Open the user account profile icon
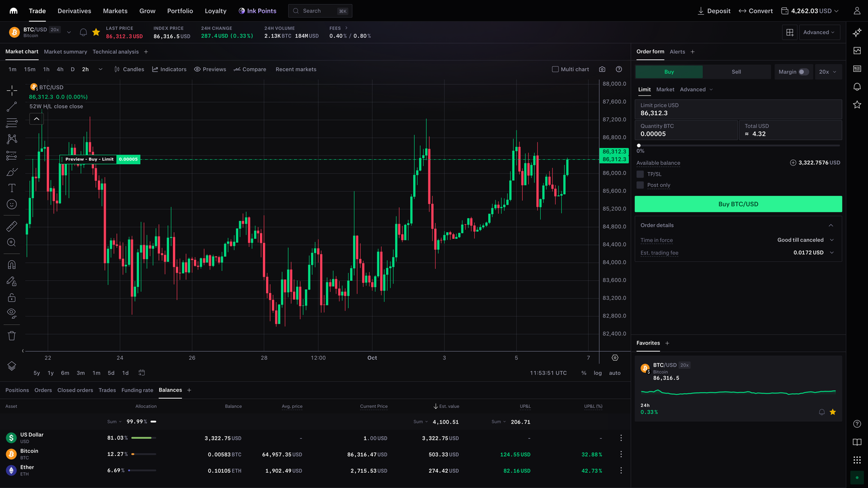Viewport: 868px width, 488px height. click(x=857, y=11)
